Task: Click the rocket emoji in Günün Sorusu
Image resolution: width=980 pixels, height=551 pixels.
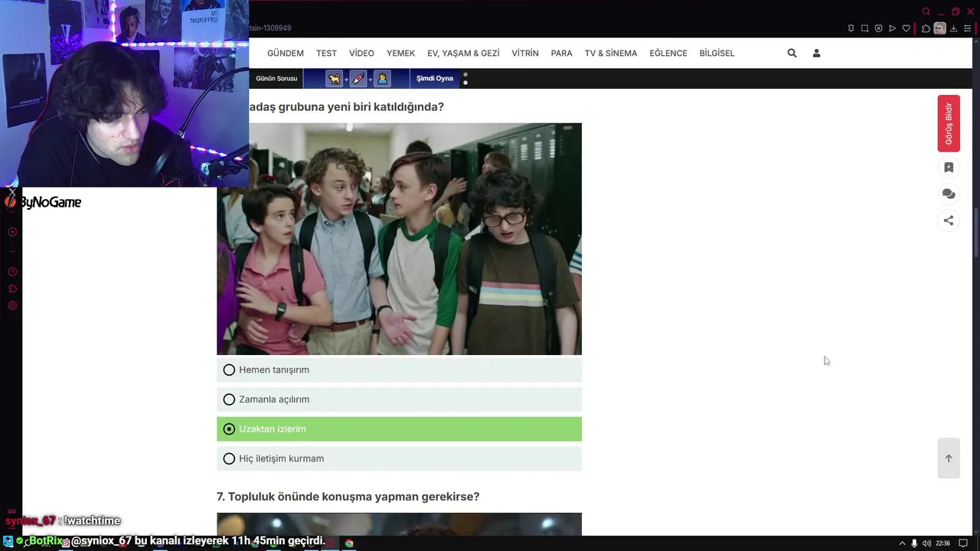Action: [358, 79]
